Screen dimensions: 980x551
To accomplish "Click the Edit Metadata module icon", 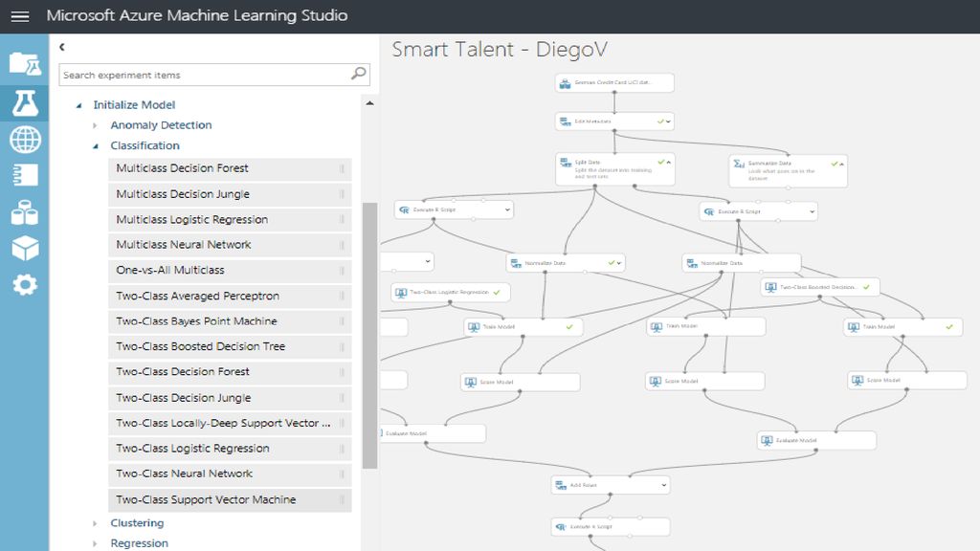I will (x=565, y=121).
